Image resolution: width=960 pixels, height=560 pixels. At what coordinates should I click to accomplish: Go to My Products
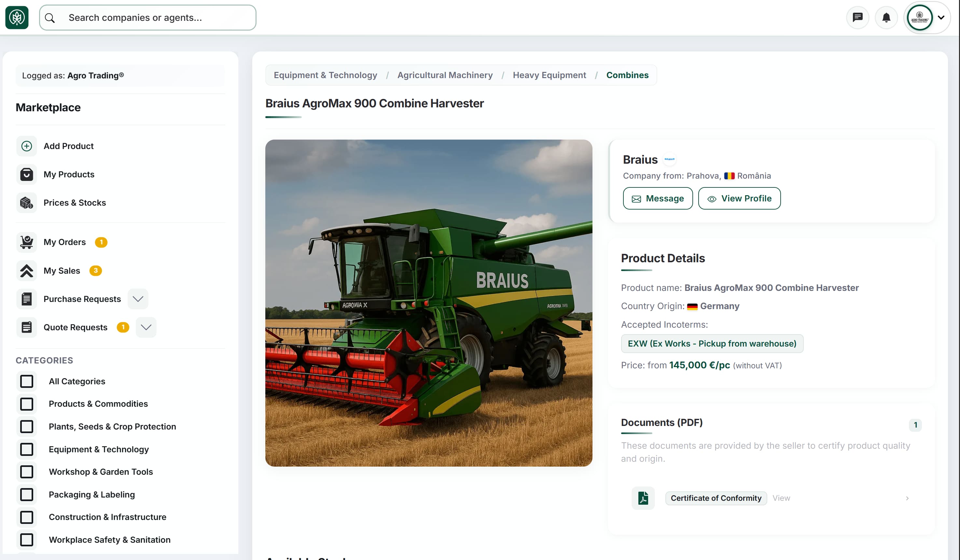[x=69, y=174]
